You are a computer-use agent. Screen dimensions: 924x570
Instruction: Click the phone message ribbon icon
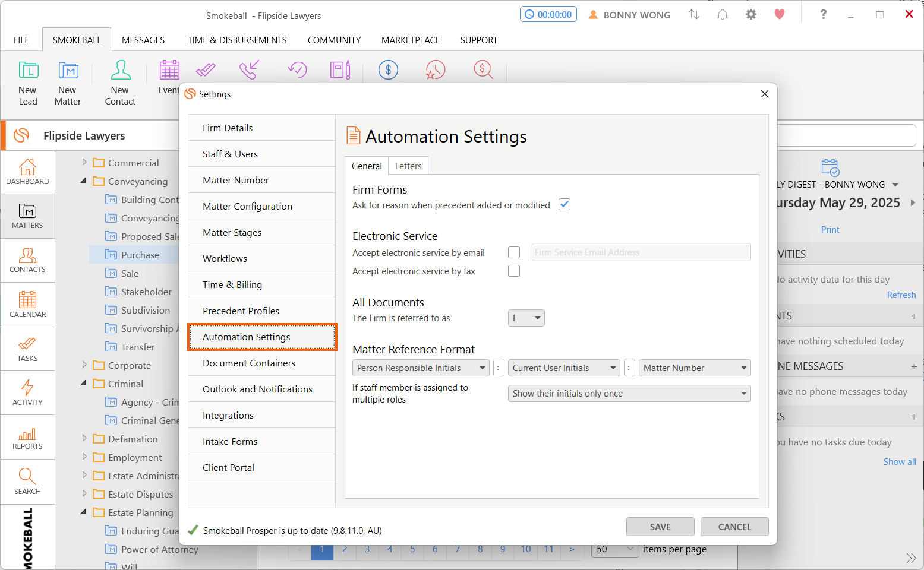[x=250, y=70]
